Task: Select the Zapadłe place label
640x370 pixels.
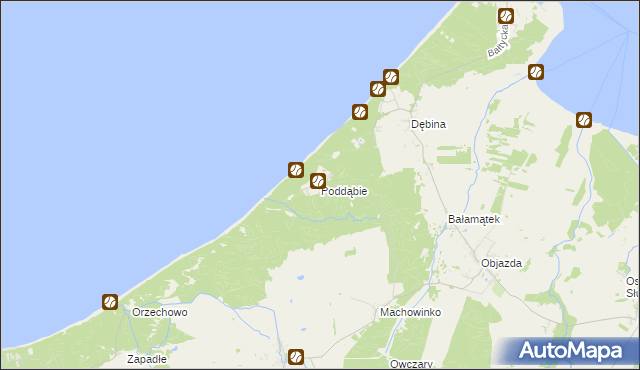Action: point(147,359)
